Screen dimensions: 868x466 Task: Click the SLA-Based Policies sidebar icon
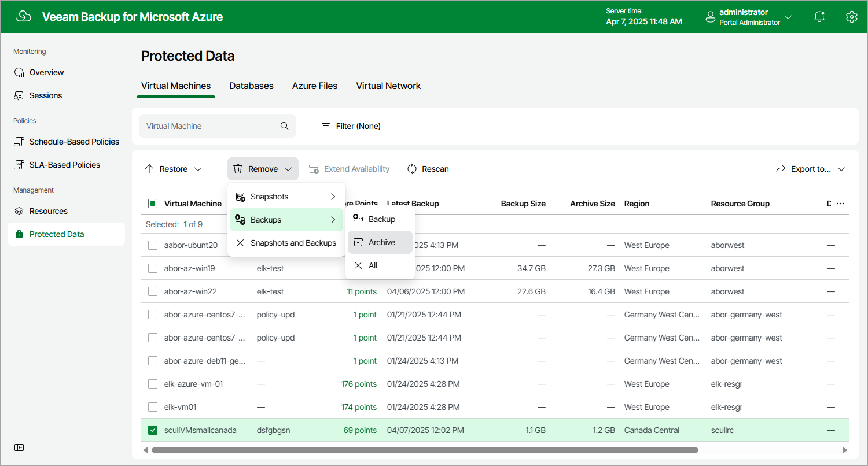[19, 165]
